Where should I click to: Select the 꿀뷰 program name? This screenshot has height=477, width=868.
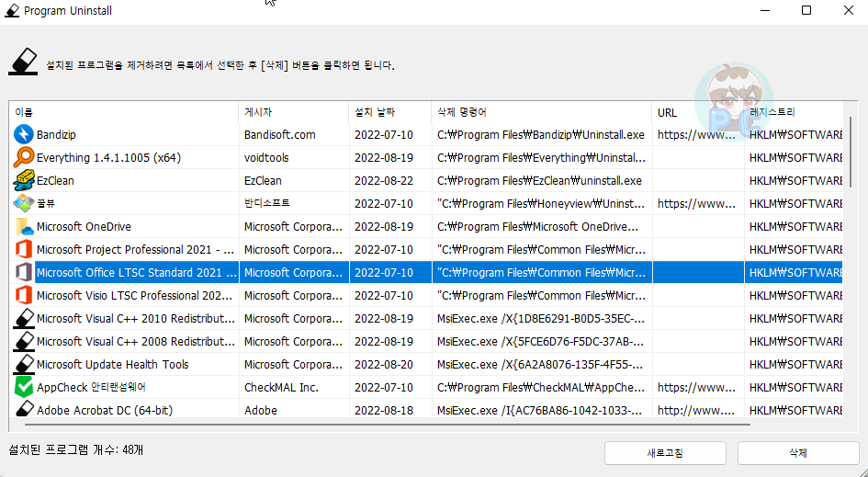coord(46,203)
